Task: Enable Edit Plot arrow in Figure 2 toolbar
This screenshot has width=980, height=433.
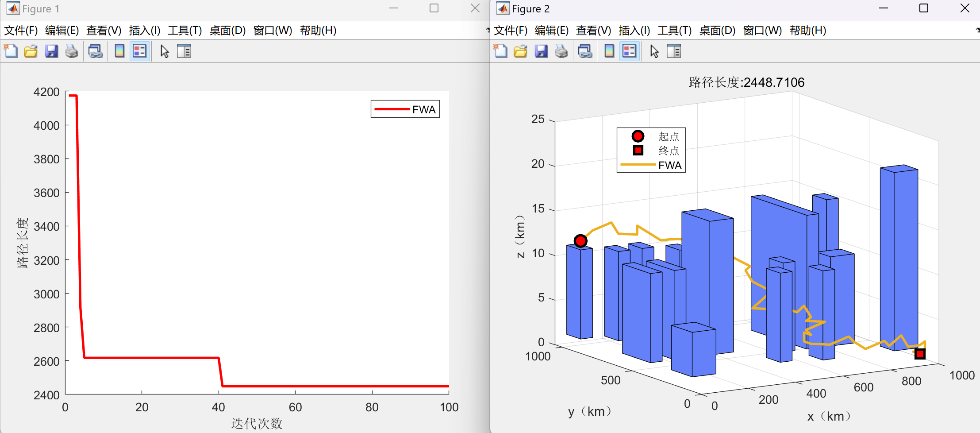Action: coord(654,51)
